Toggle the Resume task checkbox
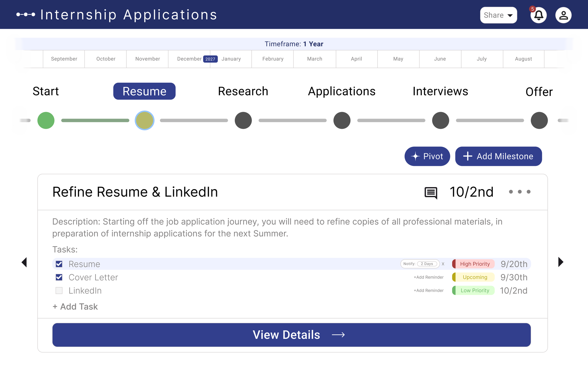This screenshot has width=588, height=380. tap(59, 264)
